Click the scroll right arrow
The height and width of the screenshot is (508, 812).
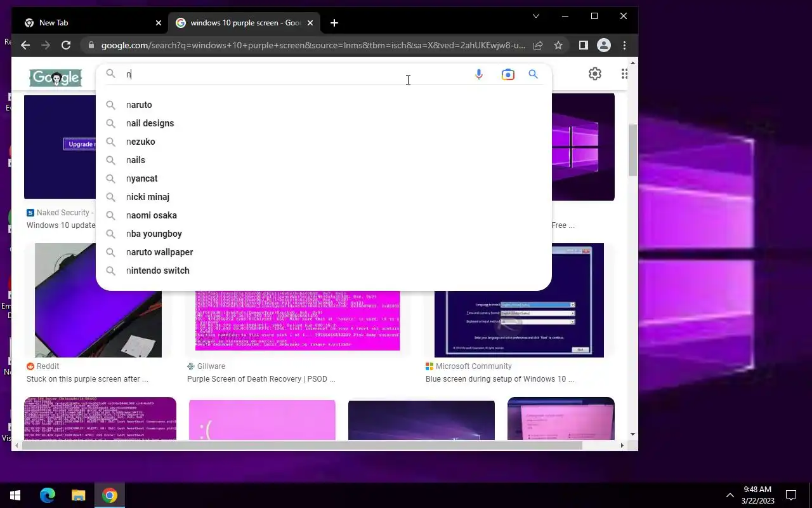pyautogui.click(x=622, y=446)
